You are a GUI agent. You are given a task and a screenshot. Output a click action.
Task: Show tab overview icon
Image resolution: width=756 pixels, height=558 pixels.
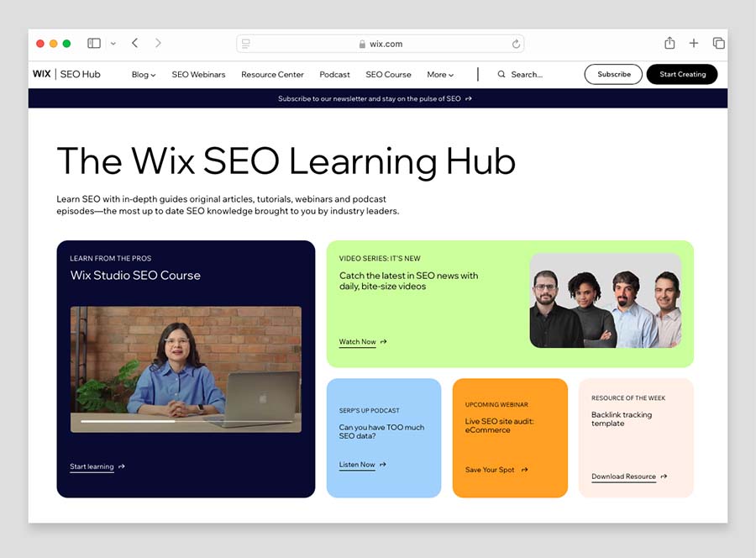coord(718,44)
